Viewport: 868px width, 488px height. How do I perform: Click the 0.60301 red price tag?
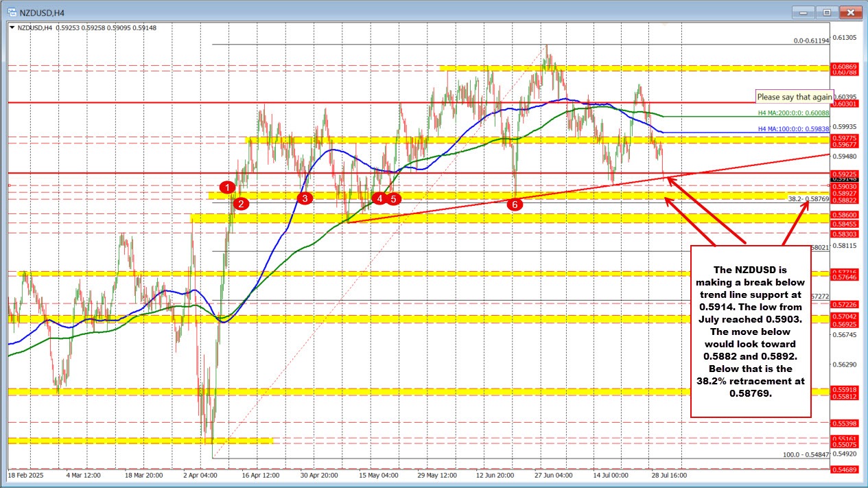844,104
